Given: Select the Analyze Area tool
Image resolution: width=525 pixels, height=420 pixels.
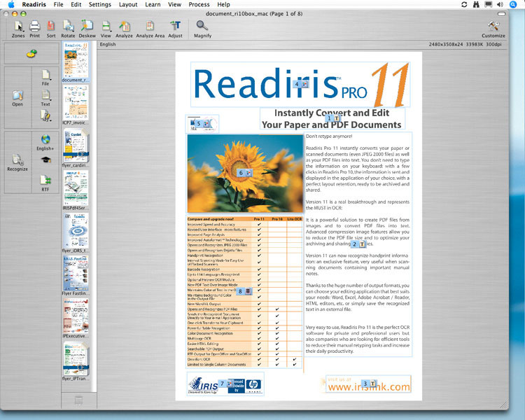Looking at the screenshot, I should tap(150, 26).
